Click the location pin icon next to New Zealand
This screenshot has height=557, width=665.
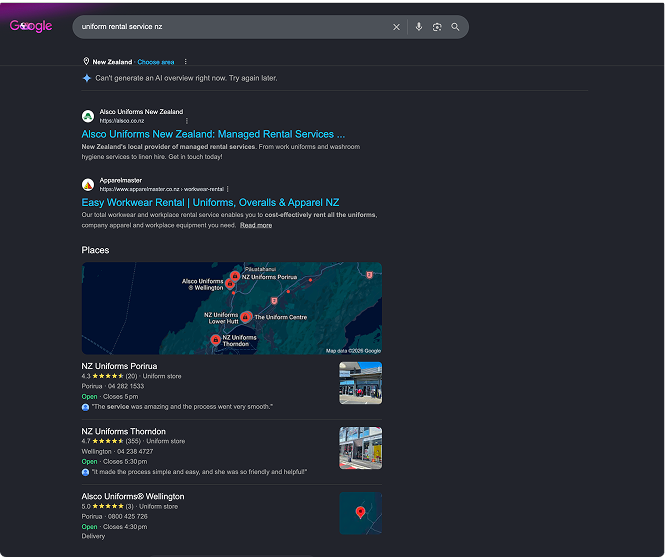pos(86,62)
